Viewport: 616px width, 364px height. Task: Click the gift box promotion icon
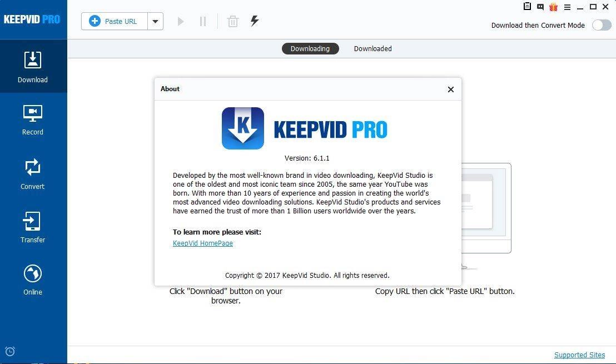(x=554, y=7)
